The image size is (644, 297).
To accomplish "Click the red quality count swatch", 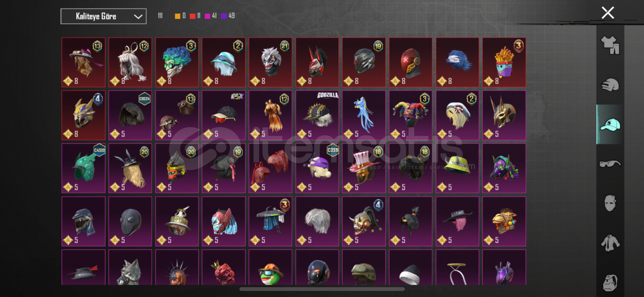I will point(192,16).
